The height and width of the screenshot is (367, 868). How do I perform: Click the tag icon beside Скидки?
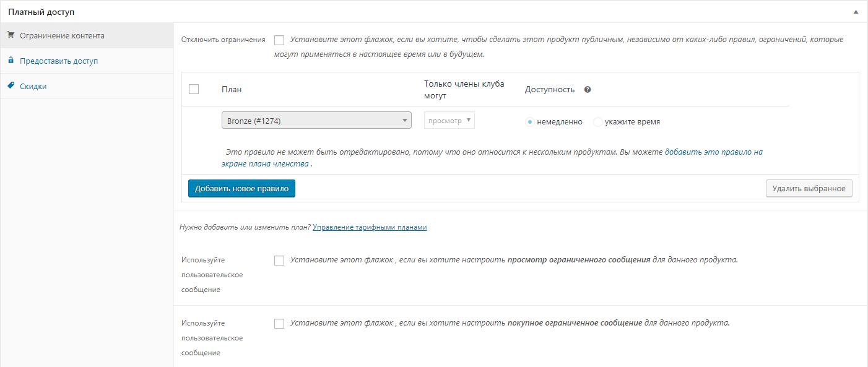click(11, 86)
